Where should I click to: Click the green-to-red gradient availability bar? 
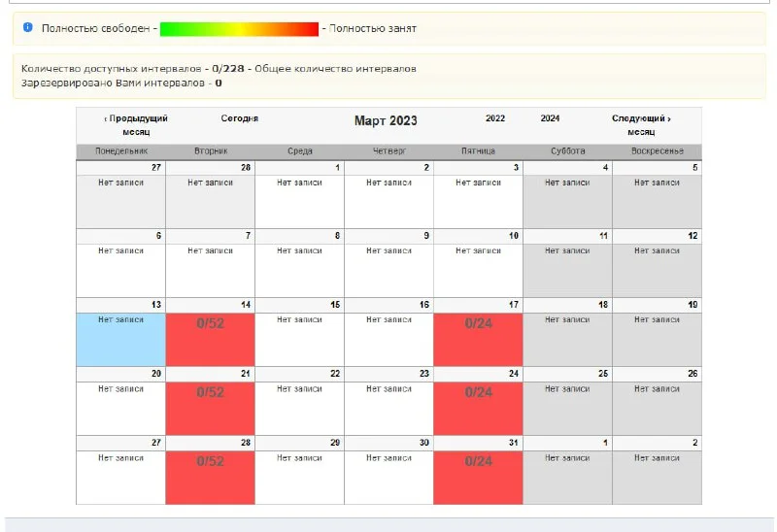point(239,29)
